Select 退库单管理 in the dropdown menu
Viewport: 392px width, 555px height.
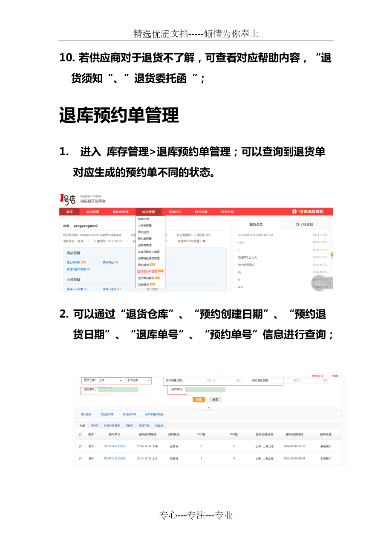tap(144, 245)
